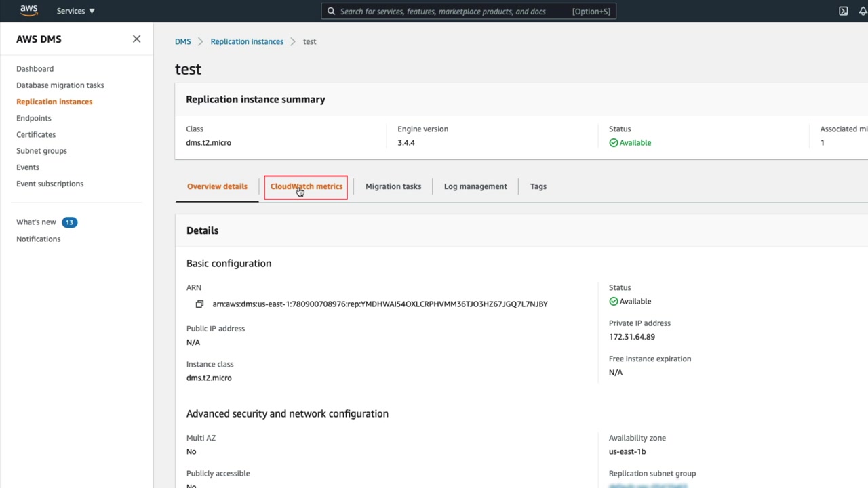Open the CloudShell icon in top bar

pos(843,11)
